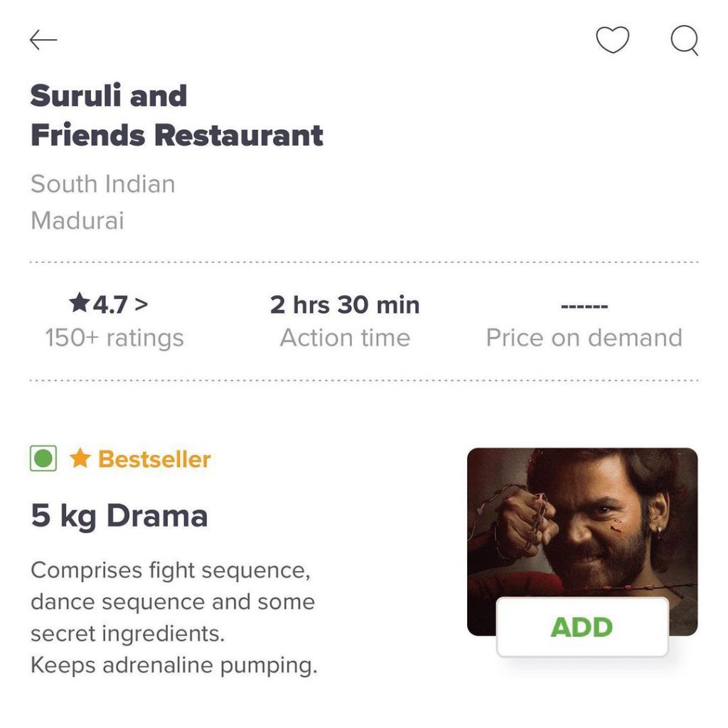
Task: Click the Bestseller tag text
Action: [x=154, y=459]
